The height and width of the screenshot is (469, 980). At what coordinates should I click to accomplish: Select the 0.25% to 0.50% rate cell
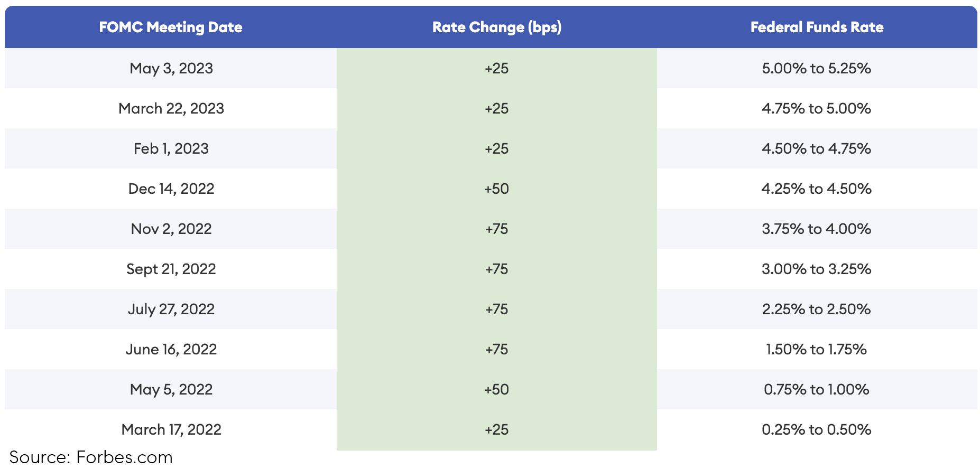(x=816, y=430)
